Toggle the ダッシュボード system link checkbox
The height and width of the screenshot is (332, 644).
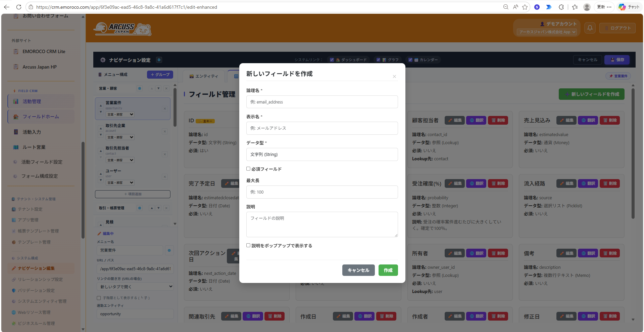332,60
